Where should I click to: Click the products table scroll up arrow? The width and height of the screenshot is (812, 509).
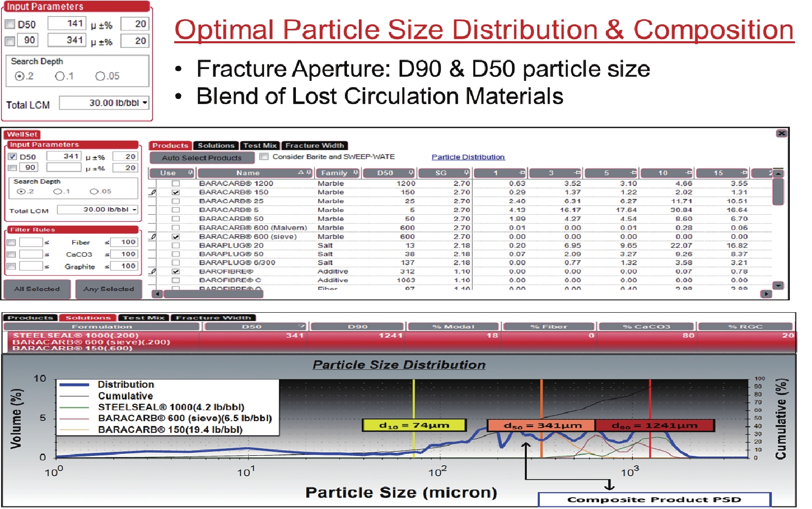tap(778, 174)
